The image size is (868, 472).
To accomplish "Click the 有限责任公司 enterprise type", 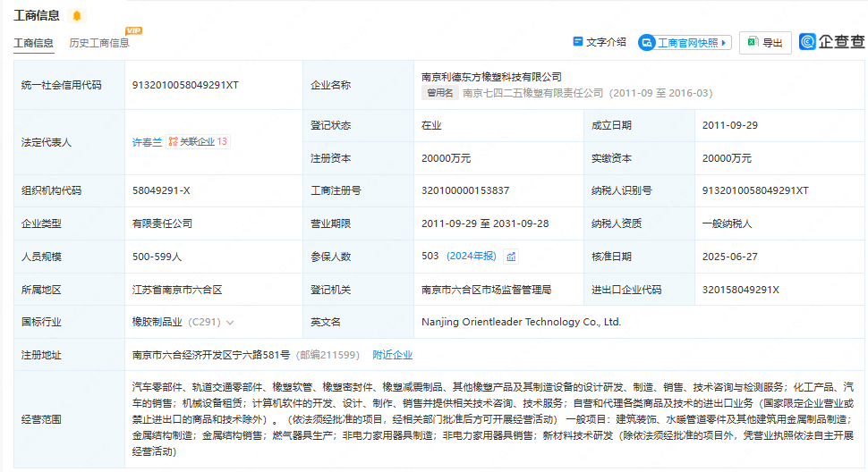I will (162, 223).
